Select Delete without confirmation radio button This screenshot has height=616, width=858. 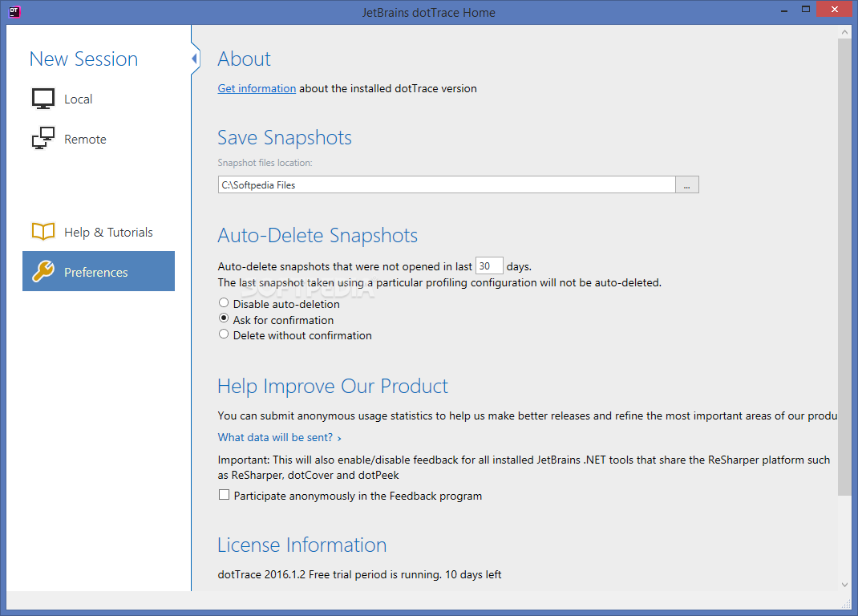[x=224, y=334]
